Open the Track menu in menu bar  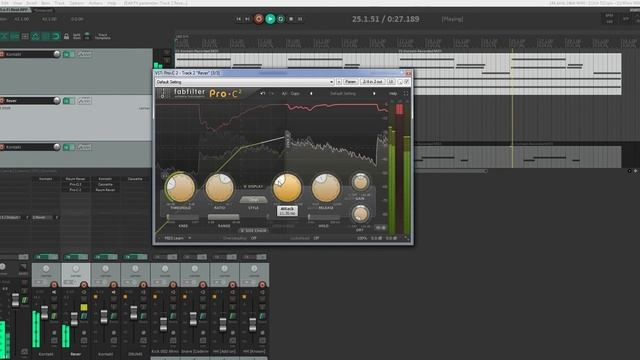(x=60, y=3)
